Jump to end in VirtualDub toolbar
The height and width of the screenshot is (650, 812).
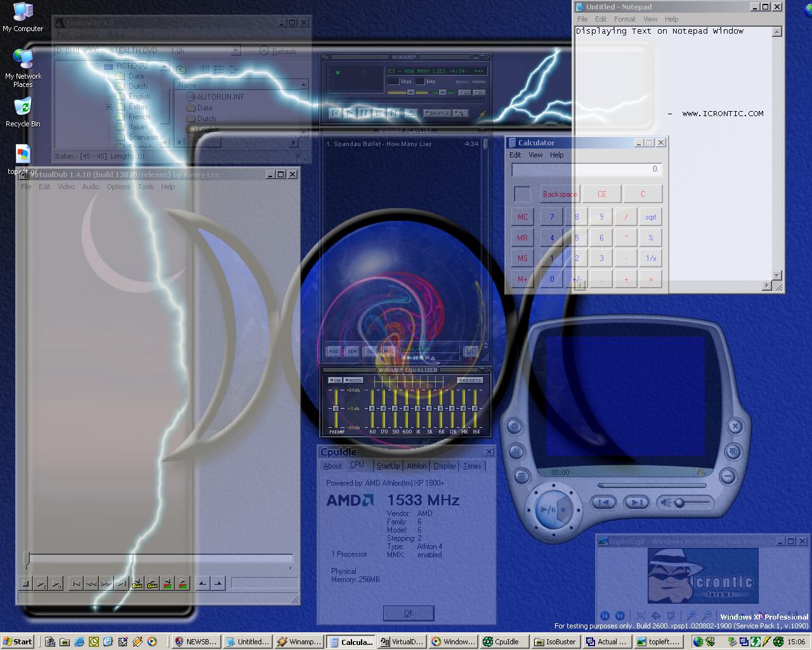point(122,583)
